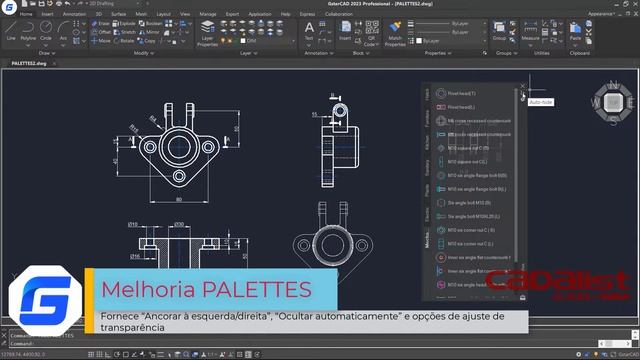This screenshot has height=360, width=640.
Task: Expand the Draw panel dropdown
Action: point(47,53)
